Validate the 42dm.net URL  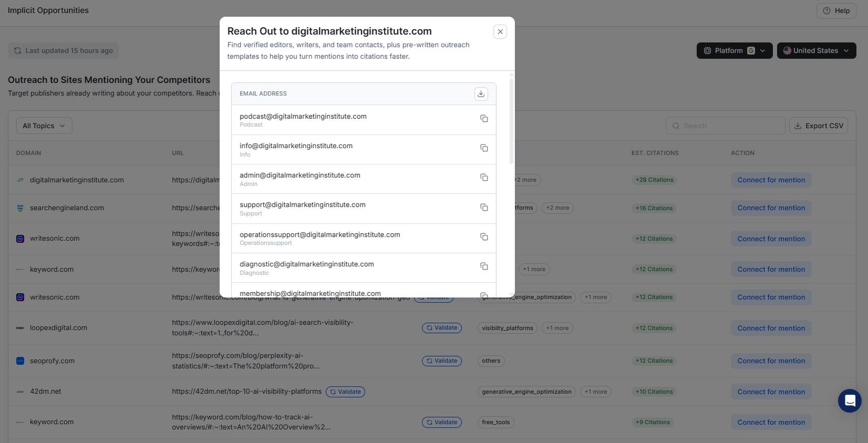(x=345, y=392)
